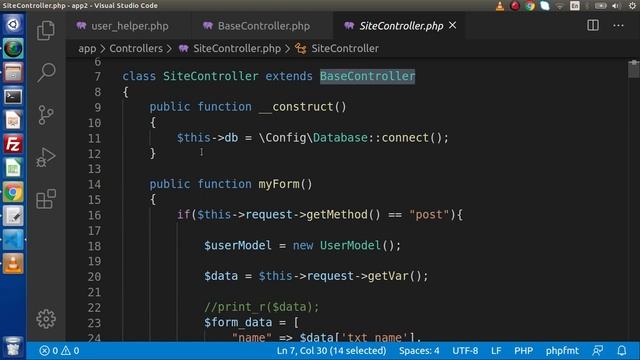Open the Search view in activity bar

click(46, 72)
